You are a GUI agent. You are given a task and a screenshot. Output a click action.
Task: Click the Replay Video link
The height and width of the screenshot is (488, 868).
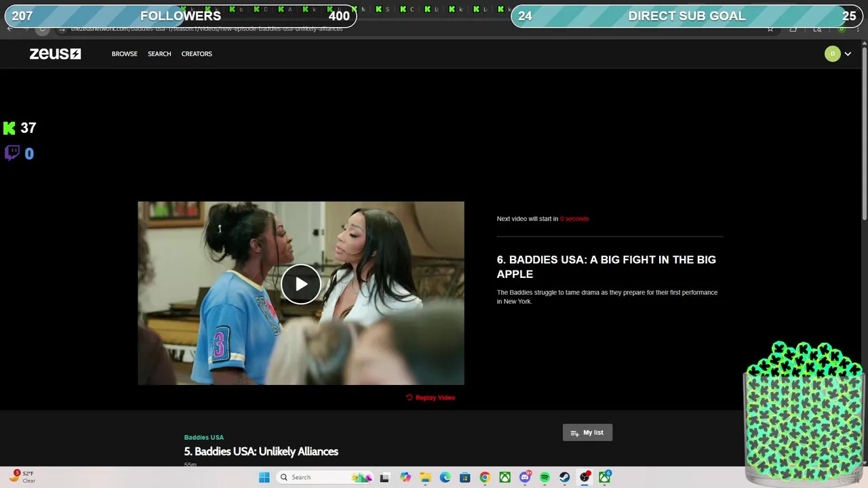[x=431, y=398]
